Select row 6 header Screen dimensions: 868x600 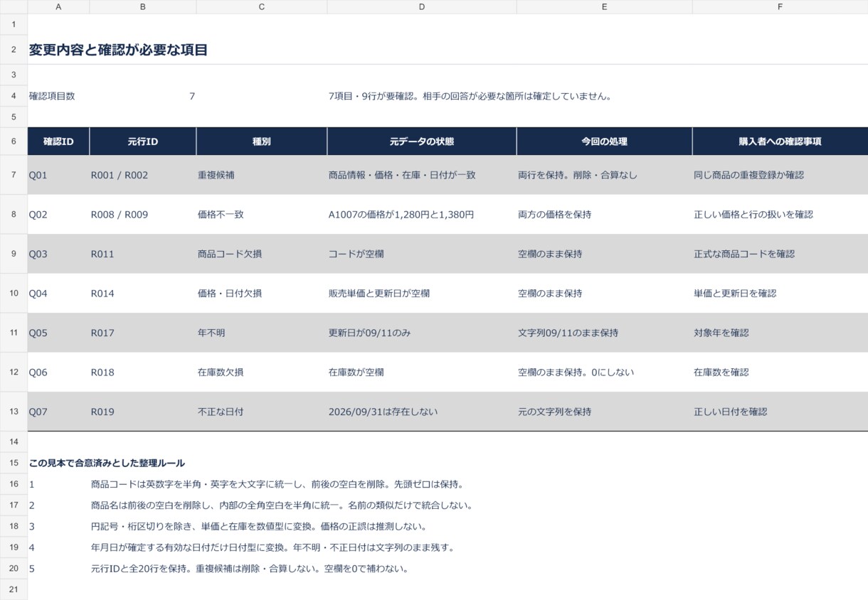coord(14,141)
